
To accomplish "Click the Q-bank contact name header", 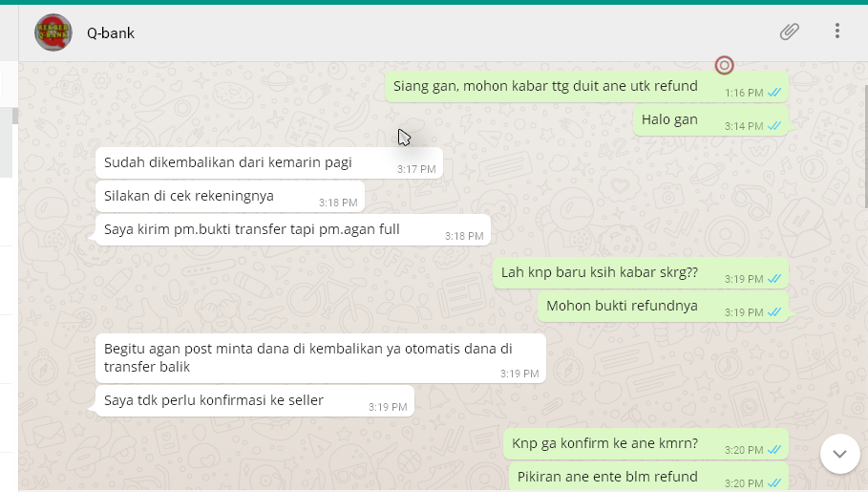I will [111, 33].
